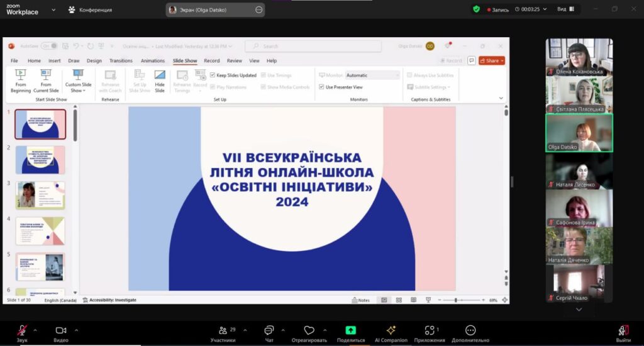Toggle the AutoSave switch

[x=49, y=46]
